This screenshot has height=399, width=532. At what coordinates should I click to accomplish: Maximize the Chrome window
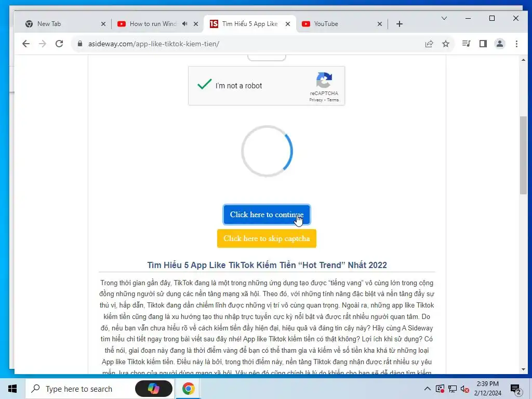pyautogui.click(x=492, y=18)
